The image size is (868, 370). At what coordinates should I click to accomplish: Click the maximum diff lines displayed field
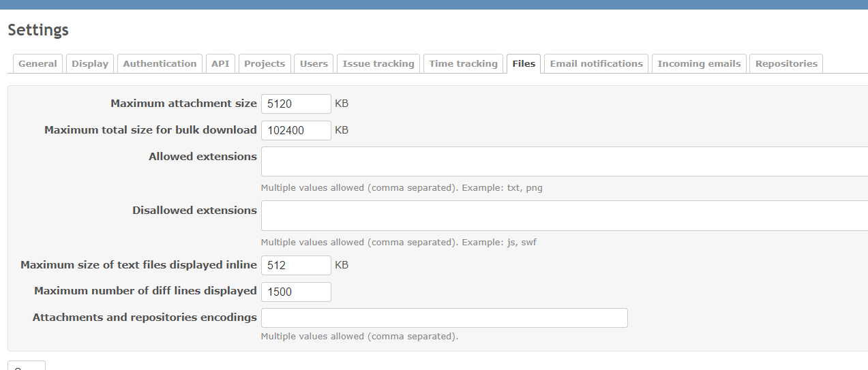(x=296, y=292)
